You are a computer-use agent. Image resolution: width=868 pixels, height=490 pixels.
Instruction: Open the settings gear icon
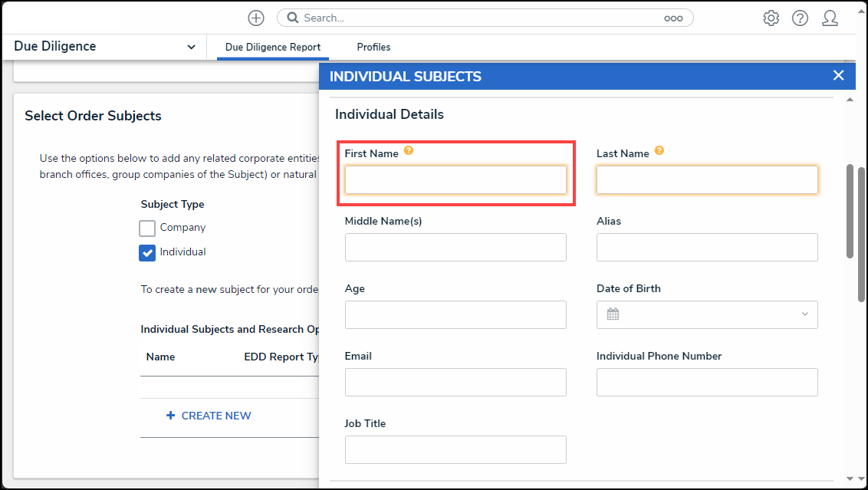771,18
